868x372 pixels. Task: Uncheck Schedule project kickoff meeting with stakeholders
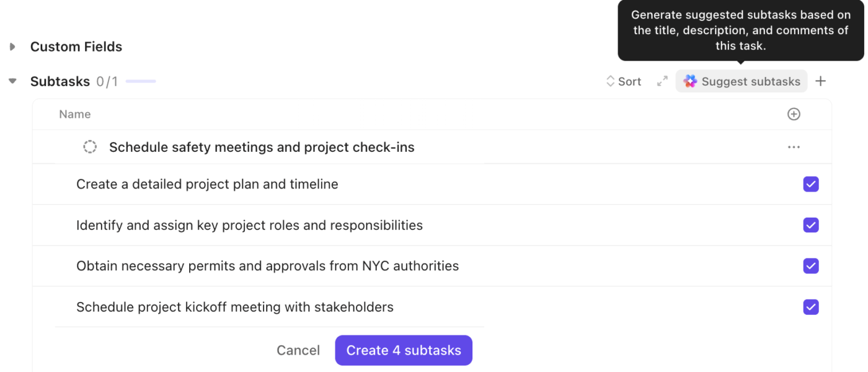pos(810,307)
